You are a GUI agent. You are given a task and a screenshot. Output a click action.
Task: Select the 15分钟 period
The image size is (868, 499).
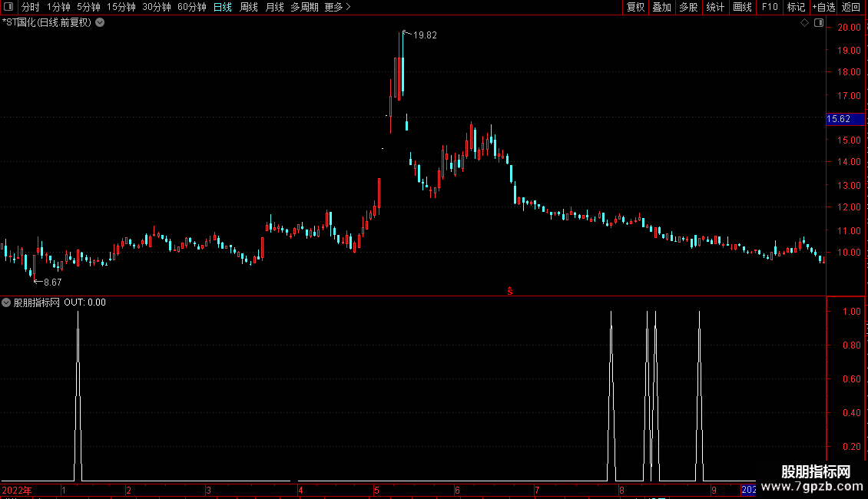pos(121,7)
